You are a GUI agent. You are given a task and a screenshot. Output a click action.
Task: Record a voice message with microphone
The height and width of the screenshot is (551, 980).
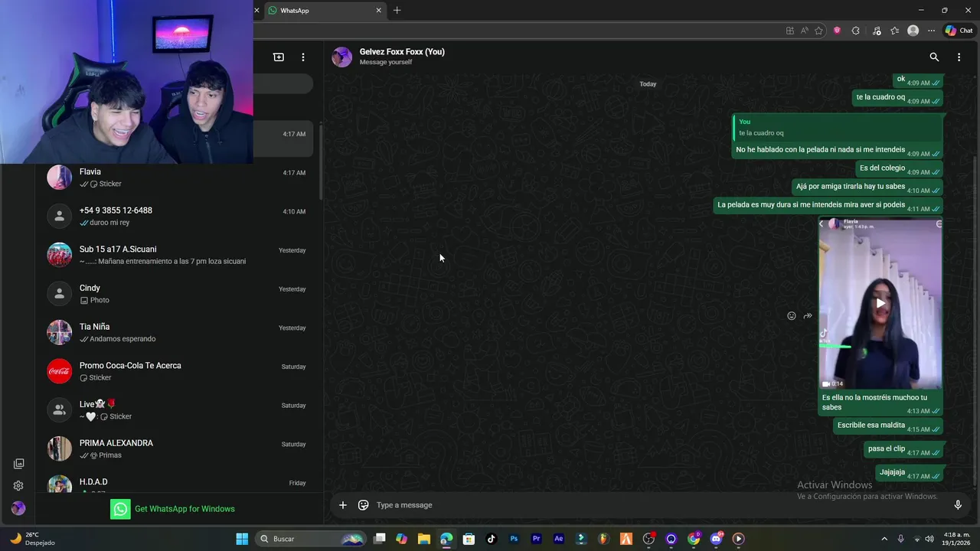[x=958, y=505]
